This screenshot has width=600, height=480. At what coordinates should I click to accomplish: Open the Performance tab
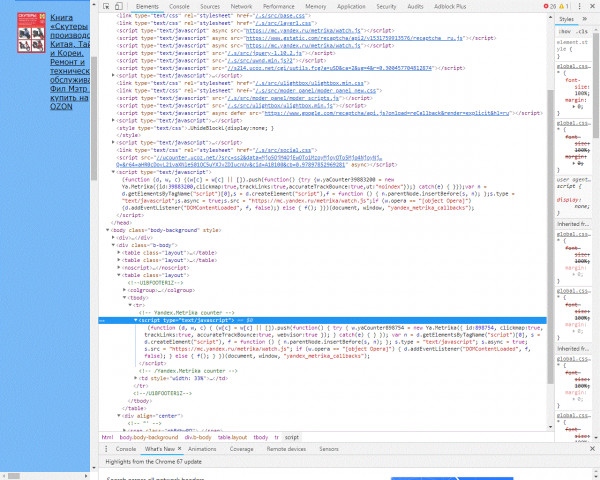(279, 7)
